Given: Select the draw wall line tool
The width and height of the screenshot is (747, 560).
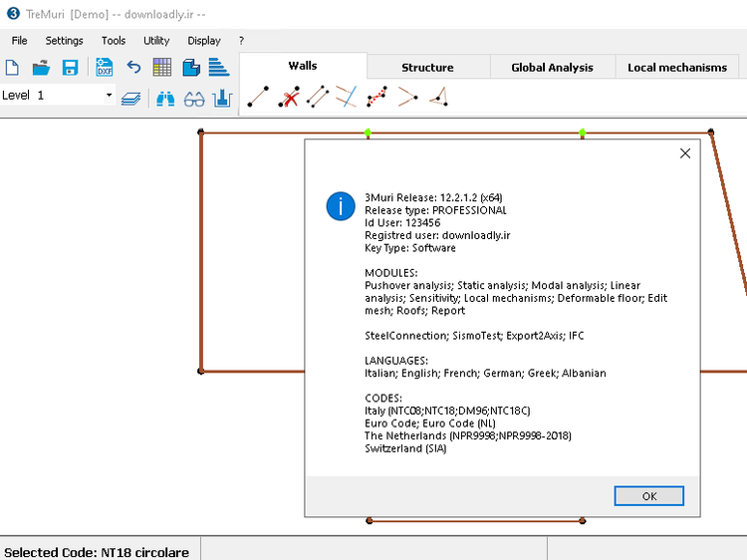Looking at the screenshot, I should 258,97.
